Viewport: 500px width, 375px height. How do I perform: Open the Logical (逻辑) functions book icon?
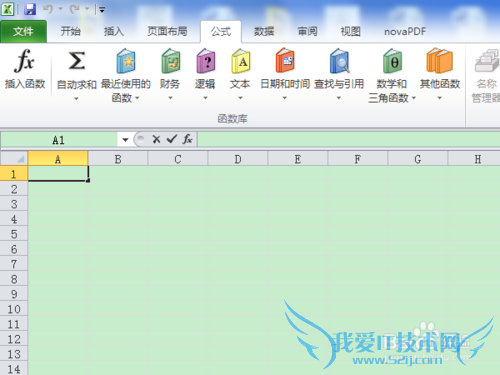pyautogui.click(x=205, y=61)
